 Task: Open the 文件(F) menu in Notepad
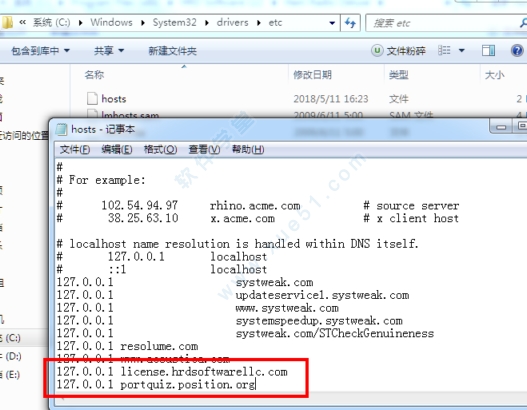(75, 149)
